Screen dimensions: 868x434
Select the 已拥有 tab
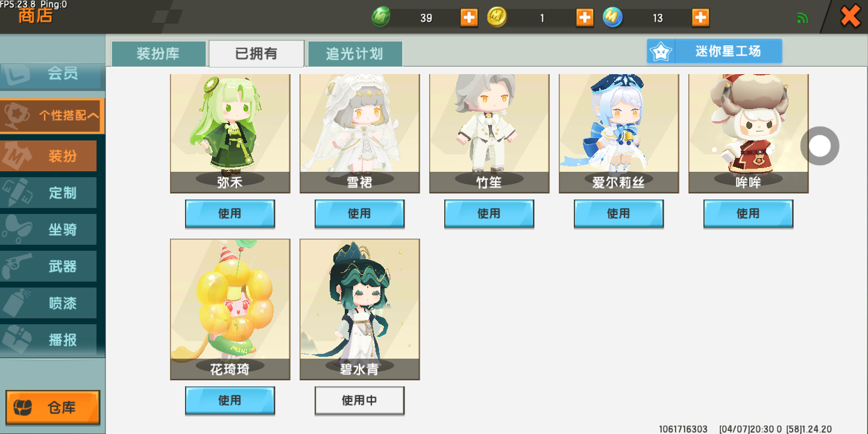(x=256, y=54)
